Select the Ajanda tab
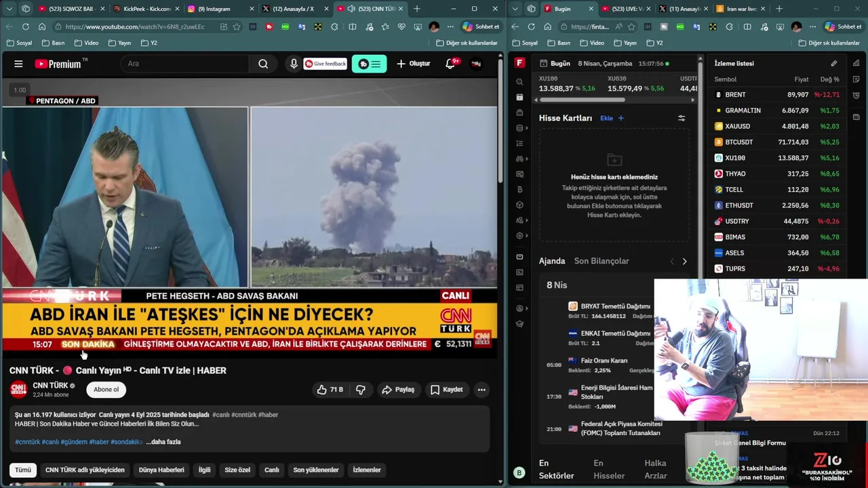This screenshot has width=868, height=488. 552,261
